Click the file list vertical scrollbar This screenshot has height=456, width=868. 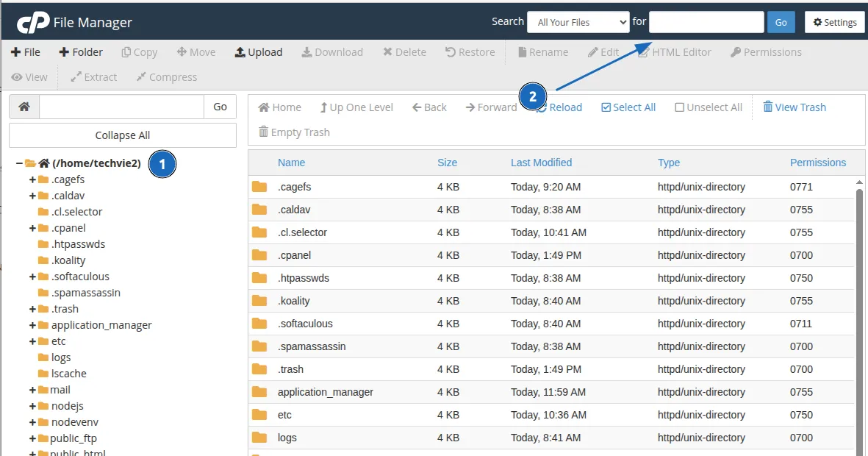tap(859, 316)
